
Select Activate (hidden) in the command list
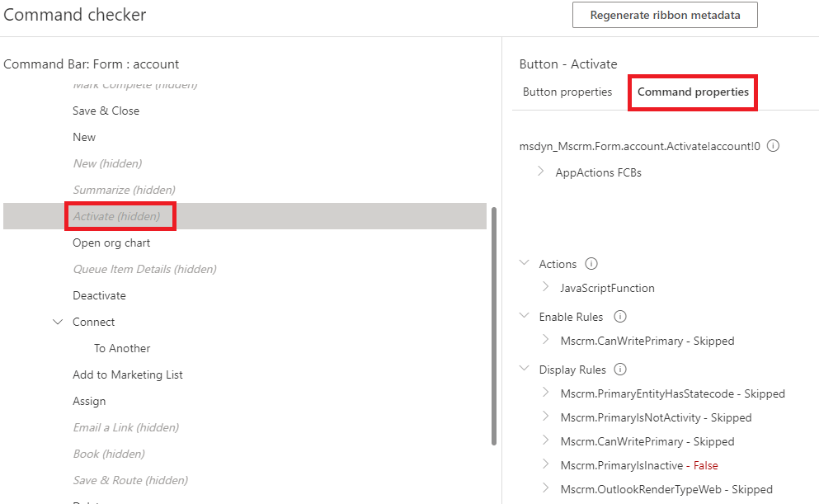pos(116,216)
